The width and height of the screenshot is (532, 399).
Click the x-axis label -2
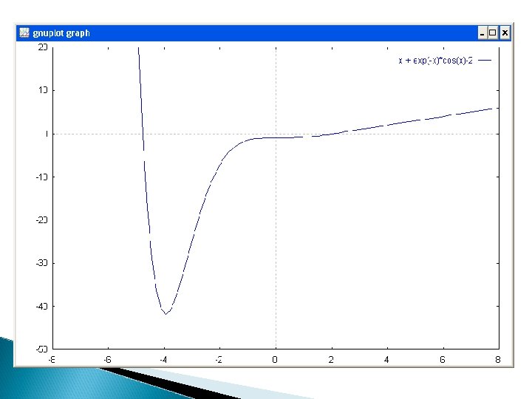(x=219, y=360)
